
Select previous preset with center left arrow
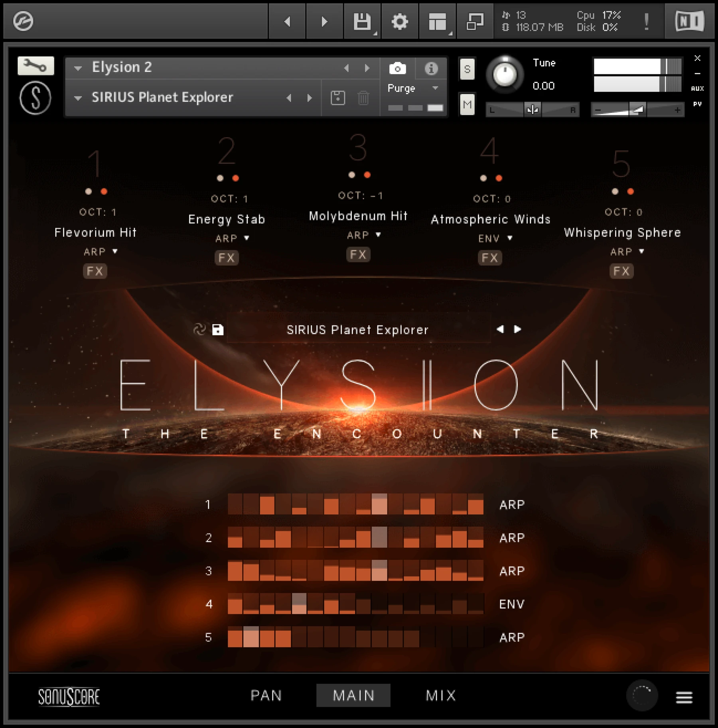click(500, 329)
